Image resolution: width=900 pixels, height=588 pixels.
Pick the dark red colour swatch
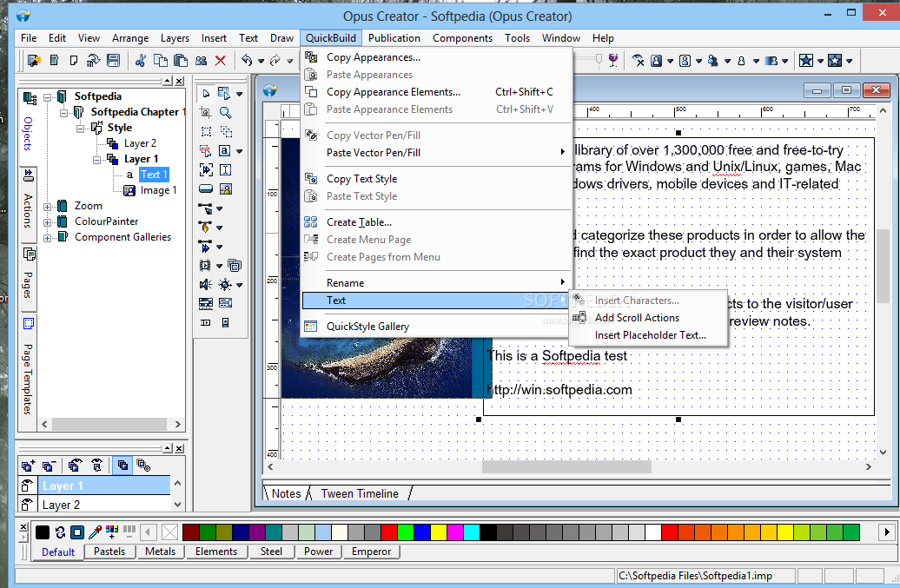(191, 532)
